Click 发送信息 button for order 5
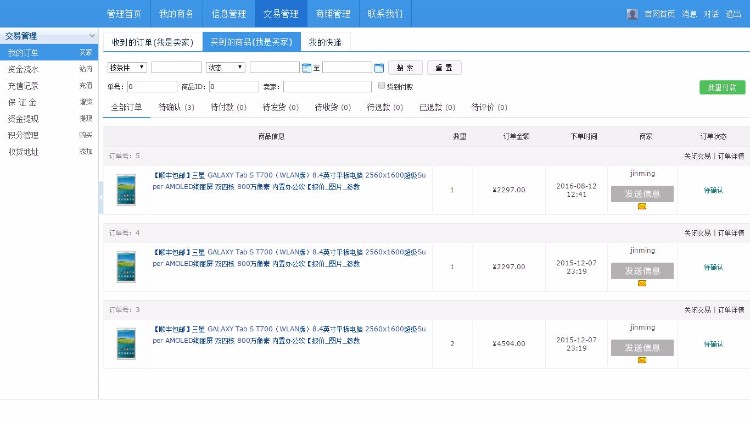750x422 pixels. pos(642,194)
